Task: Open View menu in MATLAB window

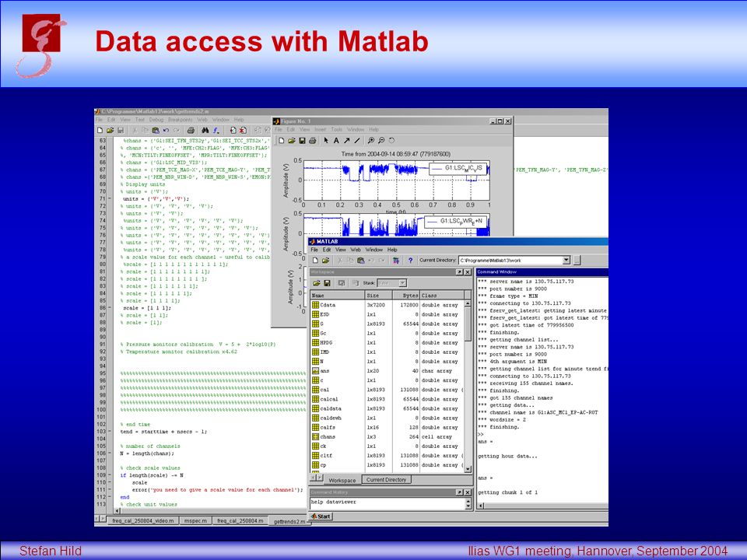Action: click(x=341, y=250)
